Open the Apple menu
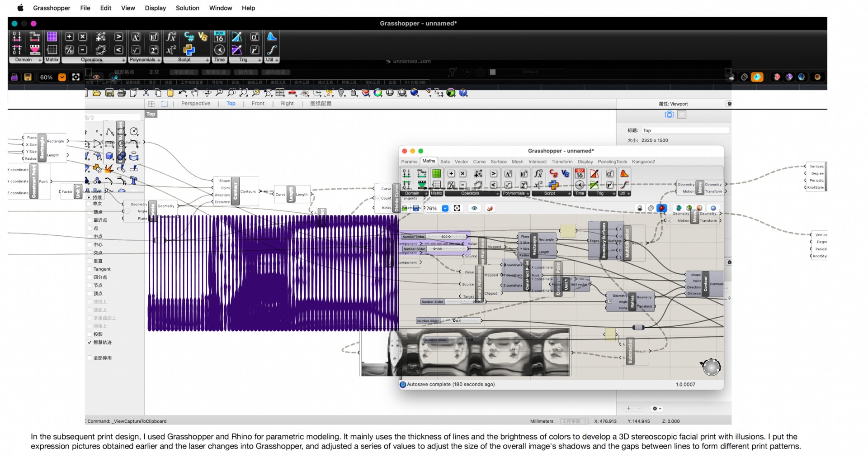Viewport: 868px width, 458px height. [x=20, y=8]
